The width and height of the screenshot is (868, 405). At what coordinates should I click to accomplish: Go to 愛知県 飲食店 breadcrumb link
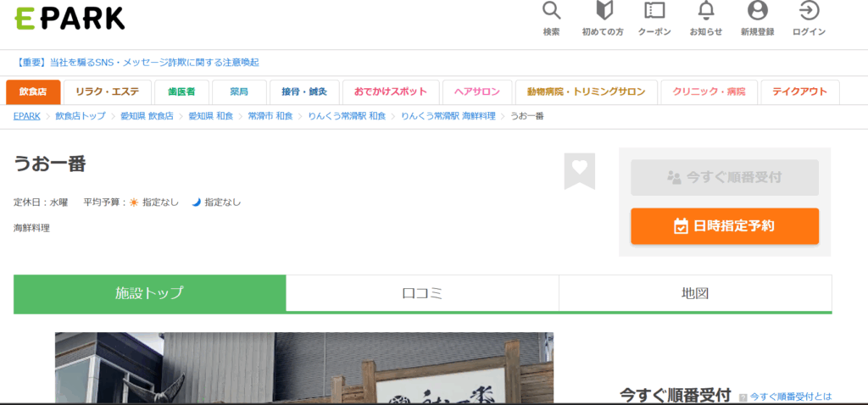tap(146, 116)
